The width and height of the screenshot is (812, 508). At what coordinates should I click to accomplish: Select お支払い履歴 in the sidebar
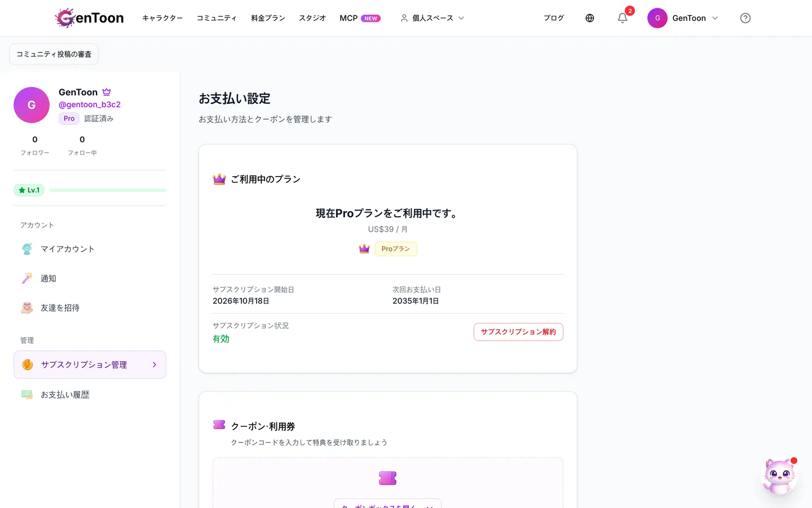coord(90,395)
